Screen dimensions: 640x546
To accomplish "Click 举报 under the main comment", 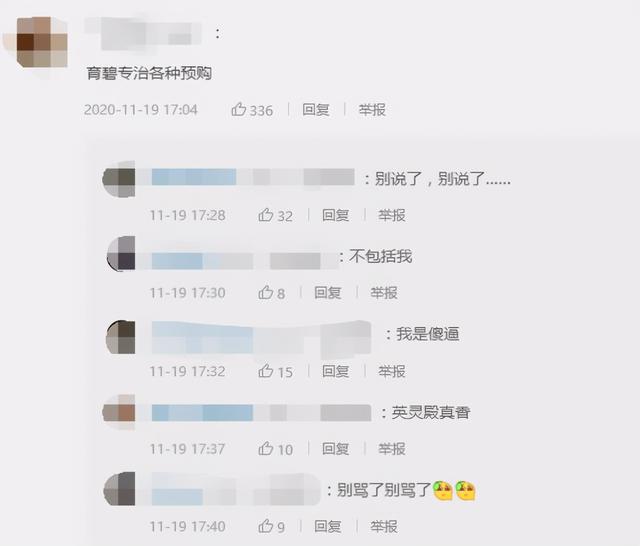I will pyautogui.click(x=372, y=109).
